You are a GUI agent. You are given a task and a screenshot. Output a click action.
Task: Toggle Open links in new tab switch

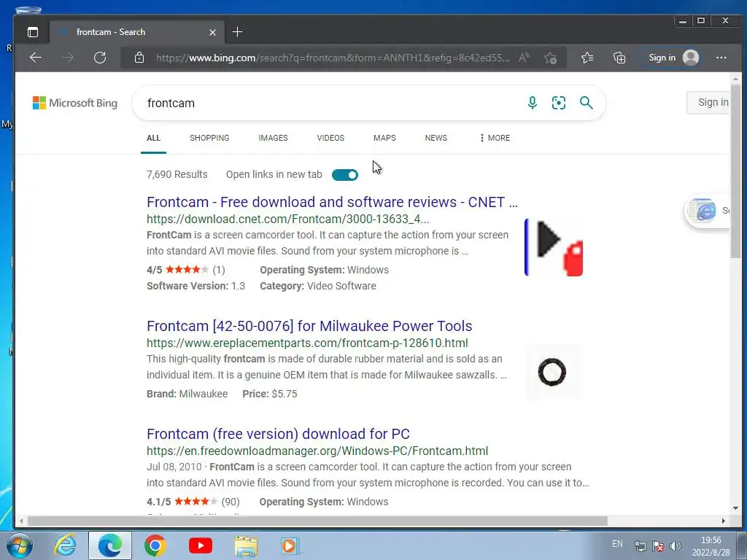pyautogui.click(x=345, y=175)
